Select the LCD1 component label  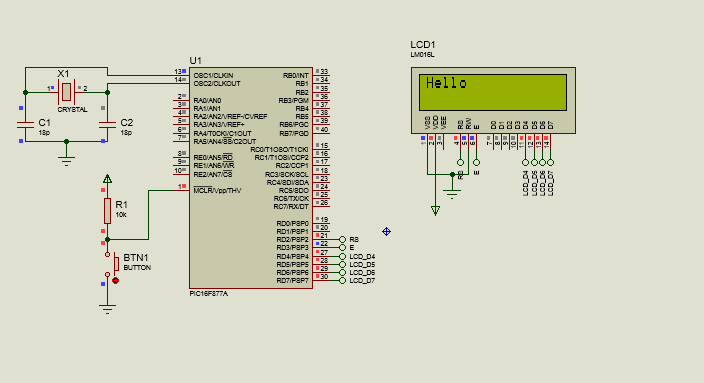tap(422, 44)
